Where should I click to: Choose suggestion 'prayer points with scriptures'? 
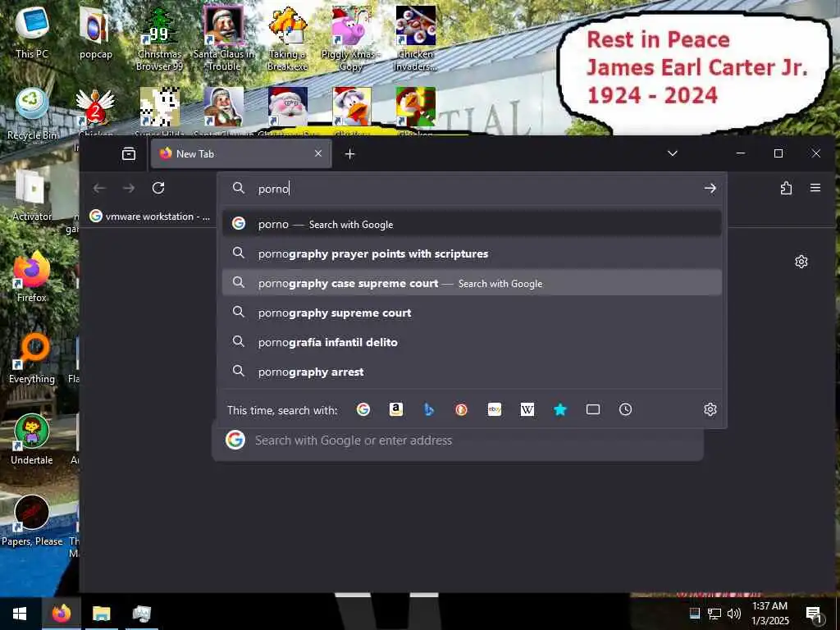click(472, 253)
